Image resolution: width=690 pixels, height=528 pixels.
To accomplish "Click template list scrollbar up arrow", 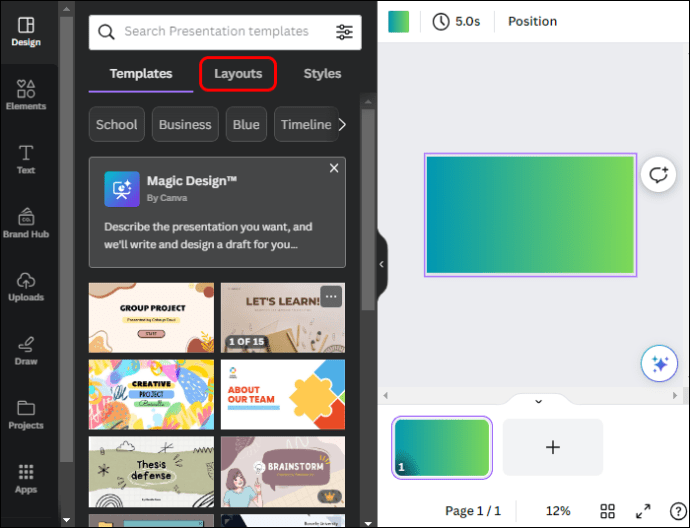I will [x=368, y=101].
